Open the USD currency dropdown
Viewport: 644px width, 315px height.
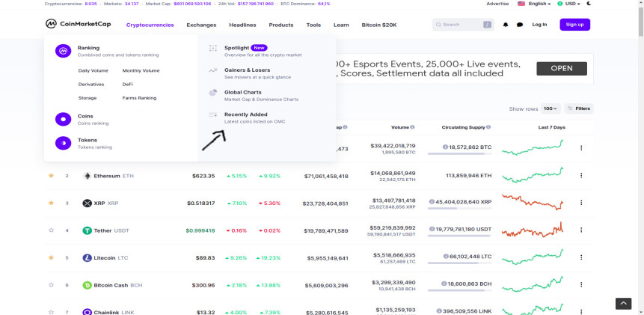(569, 4)
